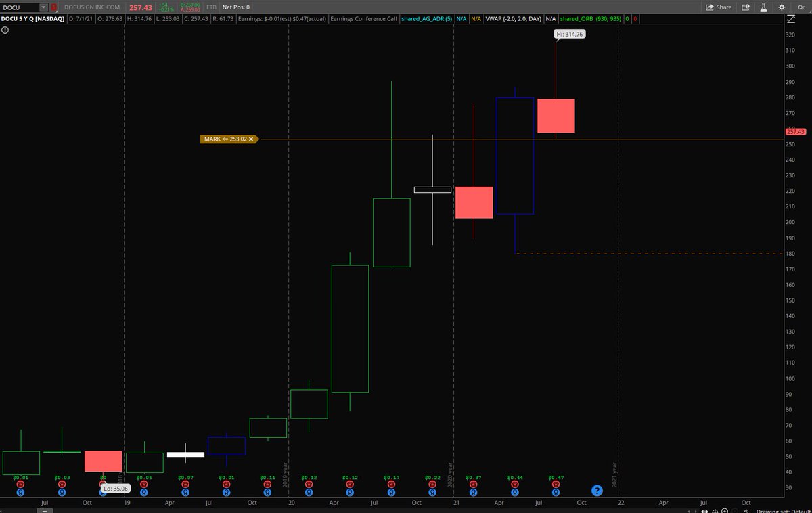Open chart settings gear icon
This screenshot has height=513, width=812.
click(782, 7)
